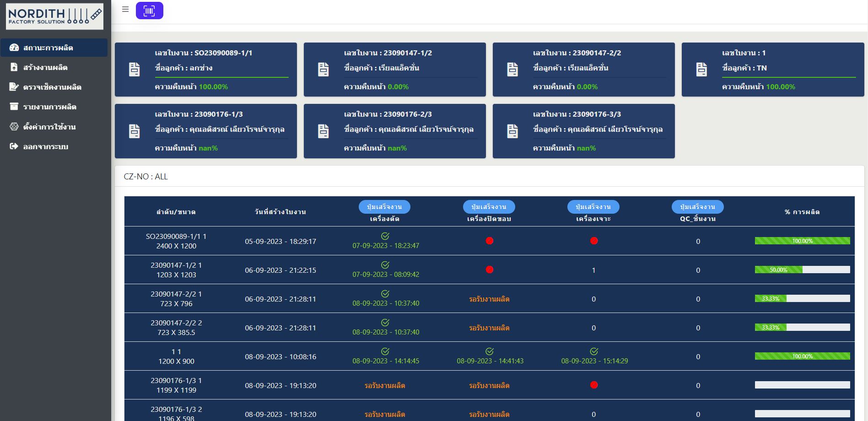868x421 pixels.
Task: Go to ตรวจเช็คงานผลิต page
Action: tap(52, 87)
